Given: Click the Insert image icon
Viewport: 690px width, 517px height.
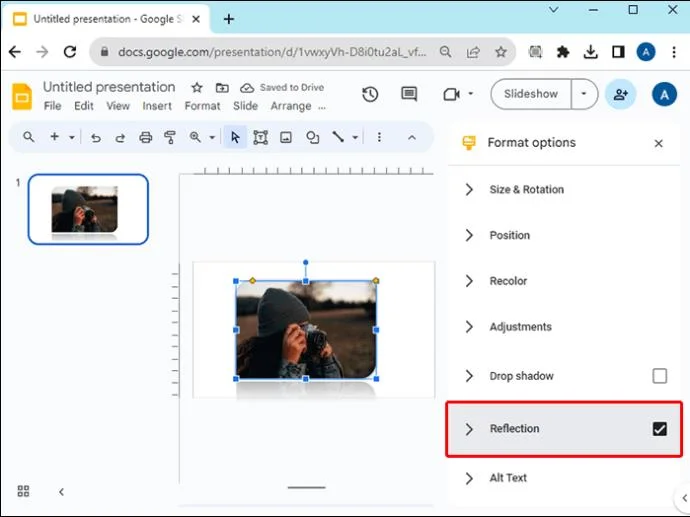Looking at the screenshot, I should pyautogui.click(x=286, y=138).
